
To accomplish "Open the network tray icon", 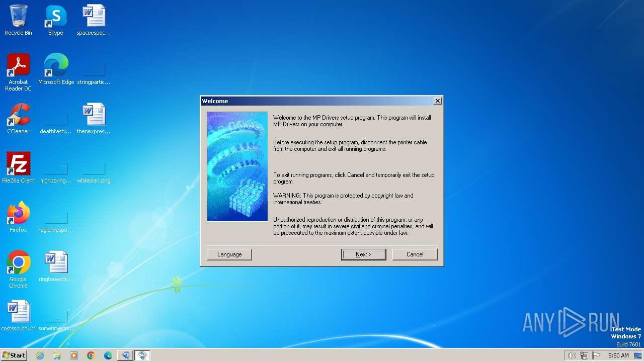I will (x=584, y=355).
